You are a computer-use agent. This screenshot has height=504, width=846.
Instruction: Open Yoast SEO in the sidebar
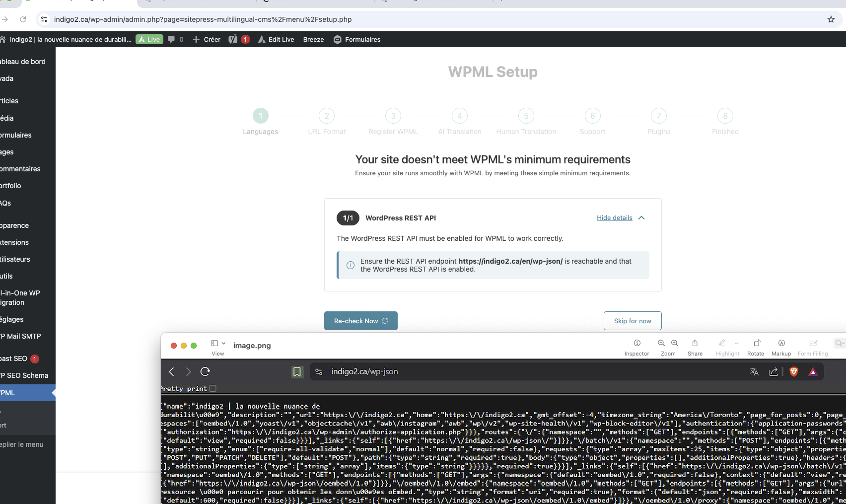(15, 359)
